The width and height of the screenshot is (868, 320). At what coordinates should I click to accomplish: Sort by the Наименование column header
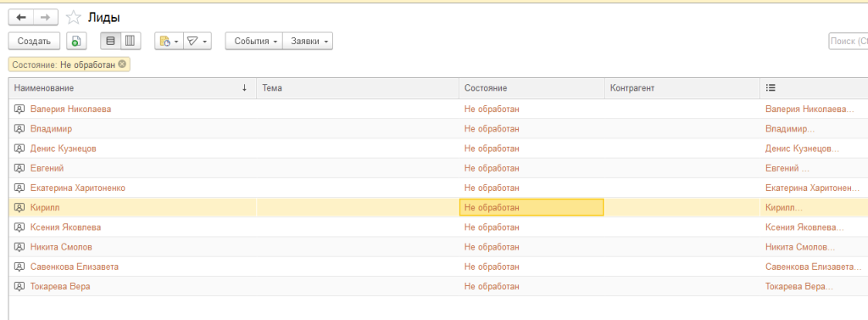(132, 88)
